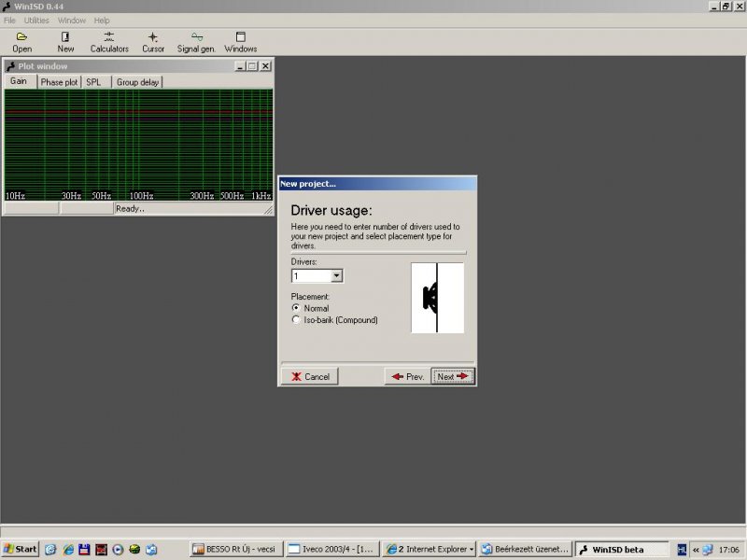Image resolution: width=747 pixels, height=560 pixels.
Task: Click the system clock showing 17:06
Action: 729,550
